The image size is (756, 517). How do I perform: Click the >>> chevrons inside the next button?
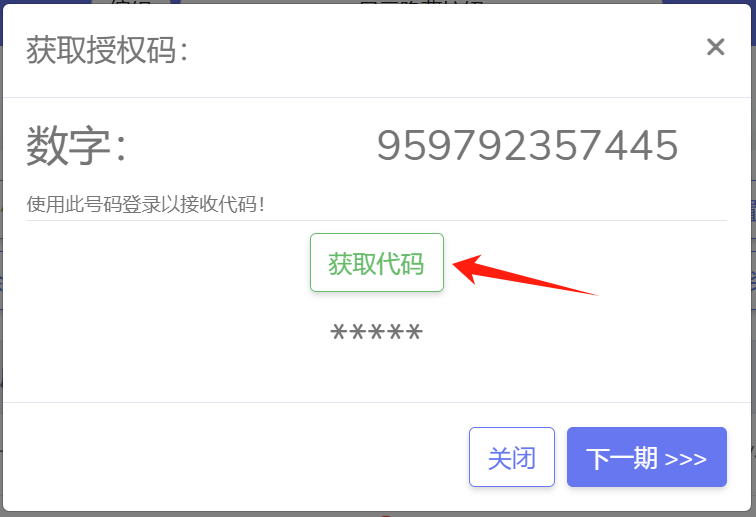pos(686,459)
